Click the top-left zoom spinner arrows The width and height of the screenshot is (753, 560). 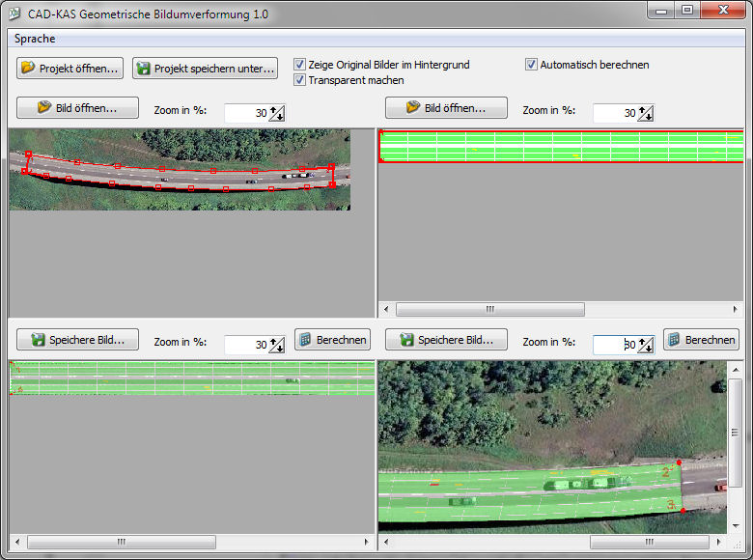point(277,113)
